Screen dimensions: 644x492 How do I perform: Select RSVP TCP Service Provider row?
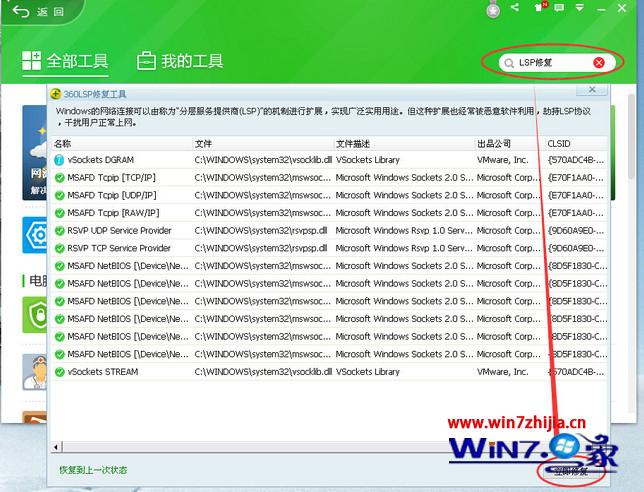(329, 248)
